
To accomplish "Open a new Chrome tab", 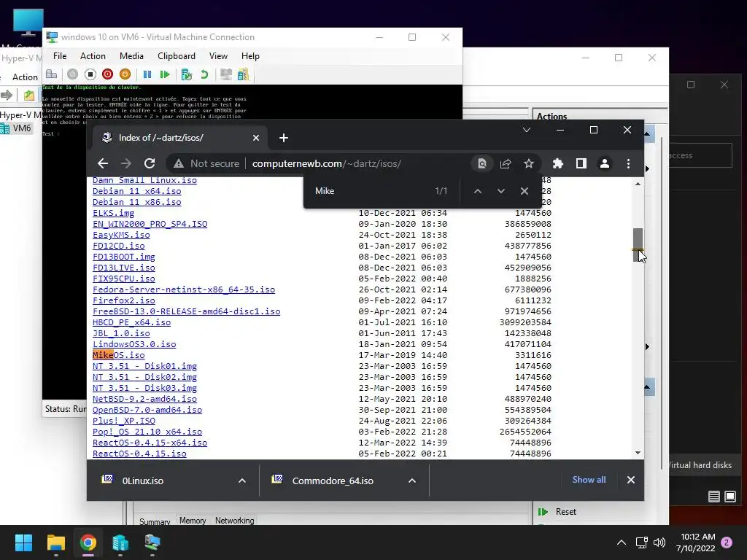I will [284, 138].
